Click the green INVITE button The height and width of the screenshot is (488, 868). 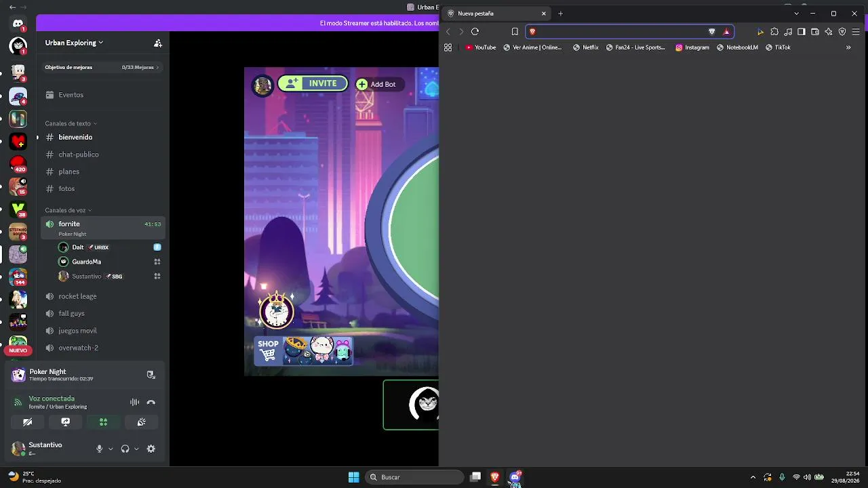point(313,83)
